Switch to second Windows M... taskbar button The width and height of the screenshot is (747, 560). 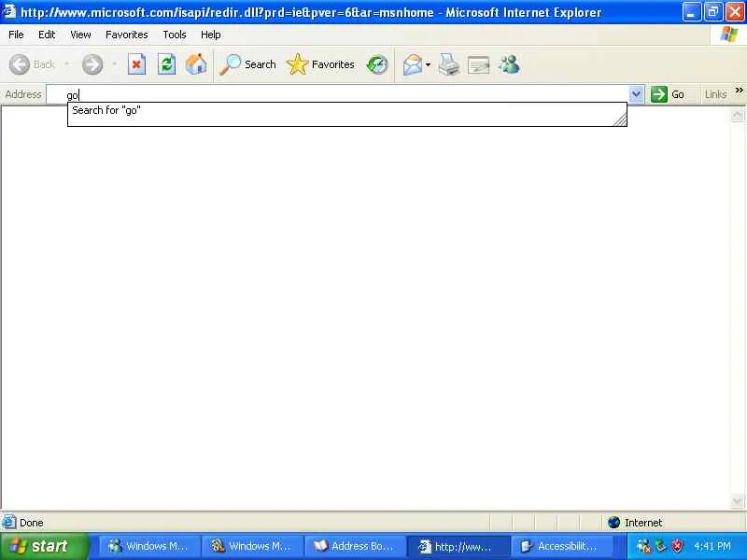click(251, 546)
